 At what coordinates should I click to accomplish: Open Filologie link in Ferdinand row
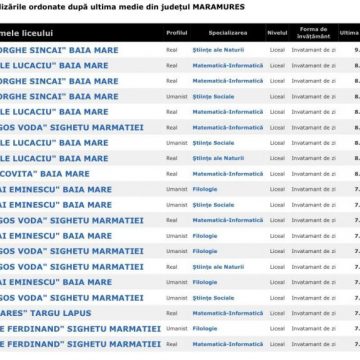205,329
